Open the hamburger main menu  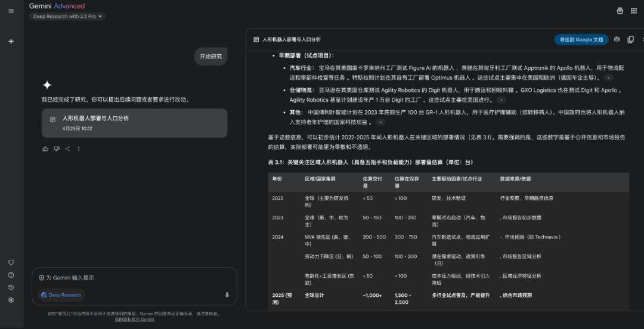point(11,11)
